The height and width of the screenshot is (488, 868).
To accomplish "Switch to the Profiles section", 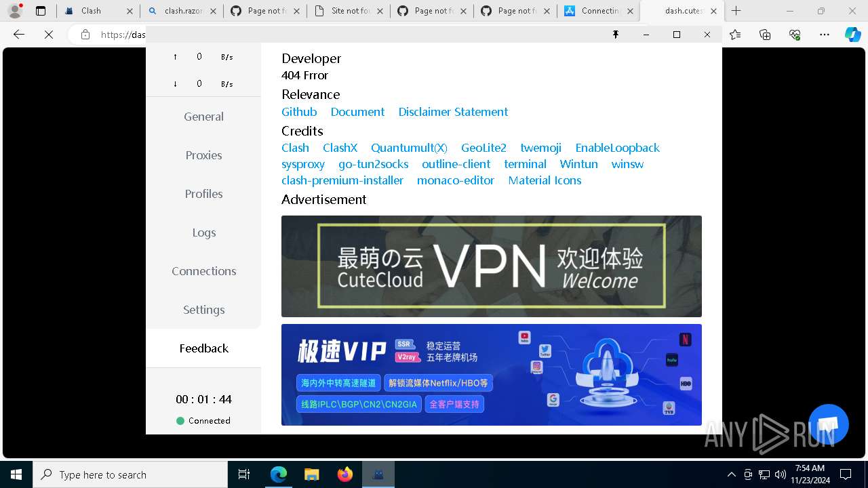I will pyautogui.click(x=203, y=194).
